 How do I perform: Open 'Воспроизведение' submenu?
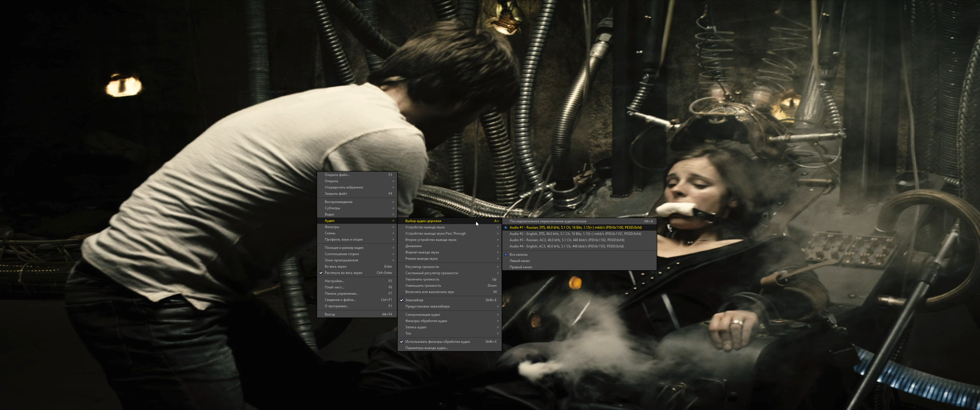(357, 202)
